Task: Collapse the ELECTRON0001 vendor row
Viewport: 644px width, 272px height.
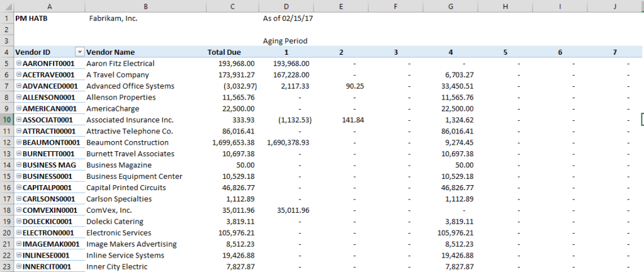Action: pyautogui.click(x=18, y=232)
